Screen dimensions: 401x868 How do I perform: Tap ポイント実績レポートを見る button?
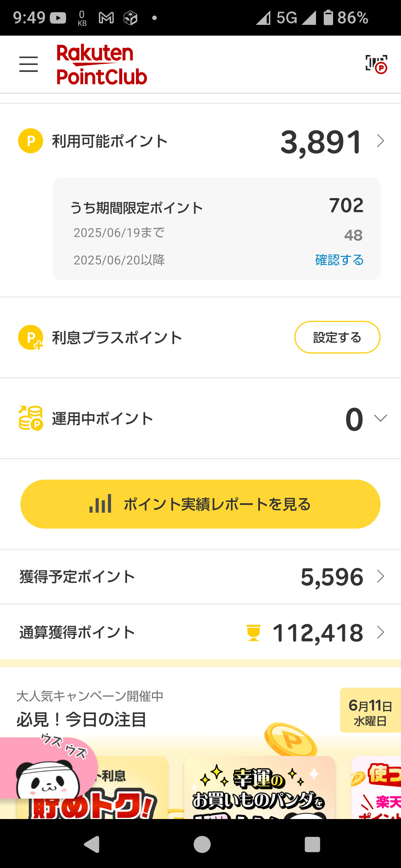[200, 504]
